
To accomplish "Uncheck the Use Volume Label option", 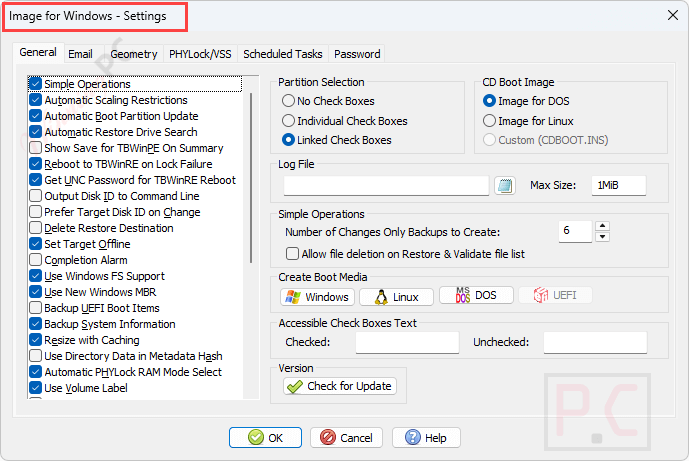I will tap(36, 388).
